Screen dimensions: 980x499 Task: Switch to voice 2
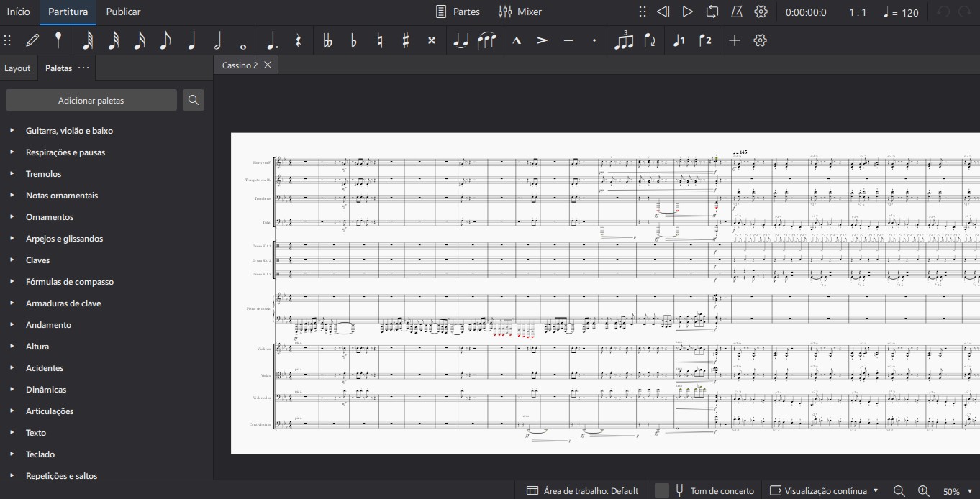tap(705, 40)
